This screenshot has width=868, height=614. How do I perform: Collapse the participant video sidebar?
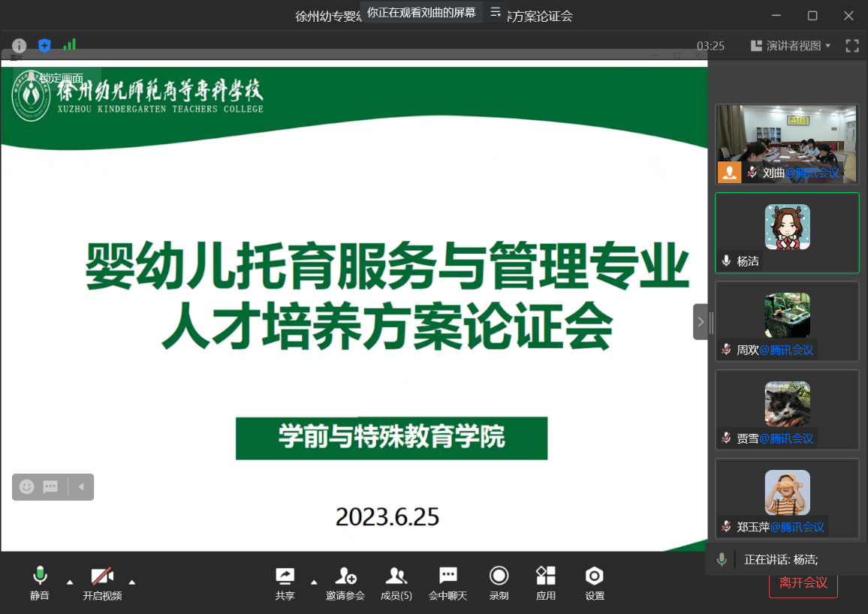(x=701, y=322)
